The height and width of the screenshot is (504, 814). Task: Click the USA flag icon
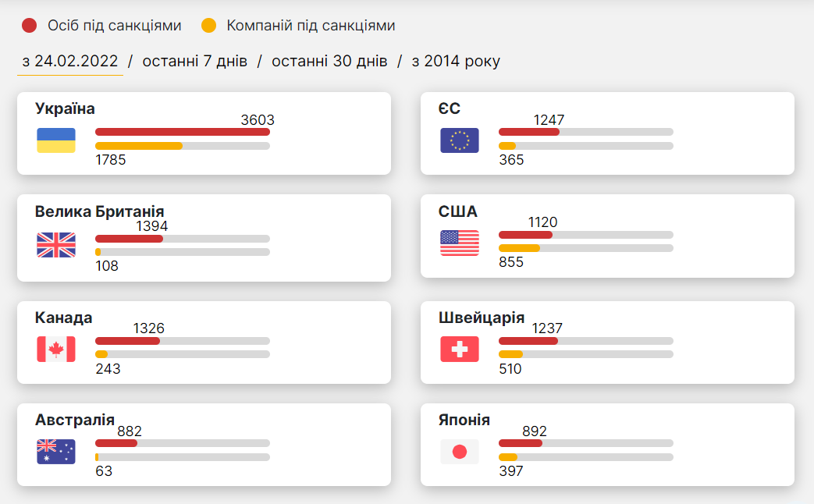pos(460,243)
